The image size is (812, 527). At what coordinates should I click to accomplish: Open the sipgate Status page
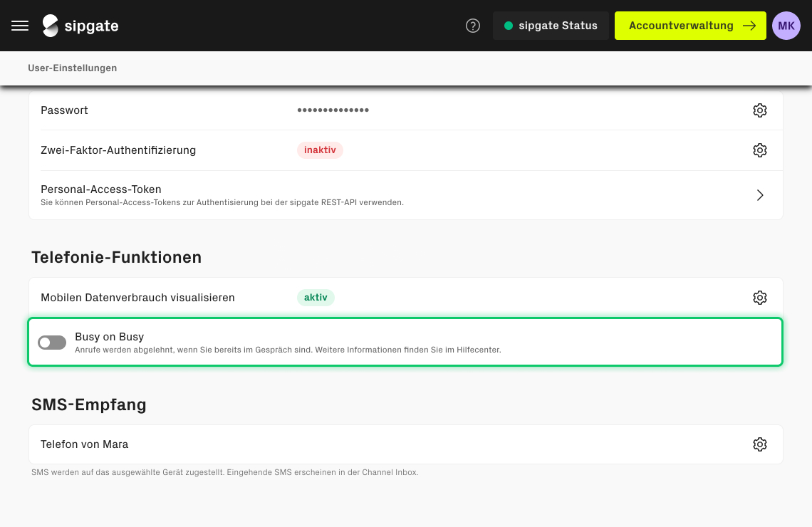[x=551, y=26]
